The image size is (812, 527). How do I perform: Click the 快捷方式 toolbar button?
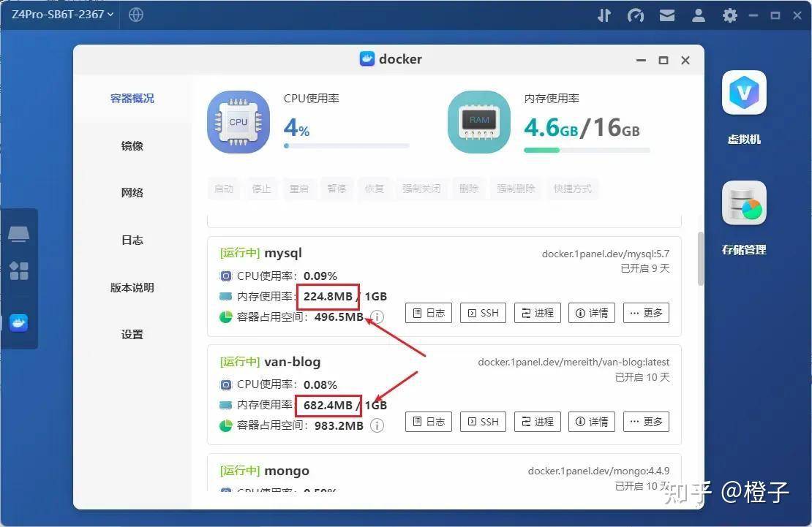(572, 189)
